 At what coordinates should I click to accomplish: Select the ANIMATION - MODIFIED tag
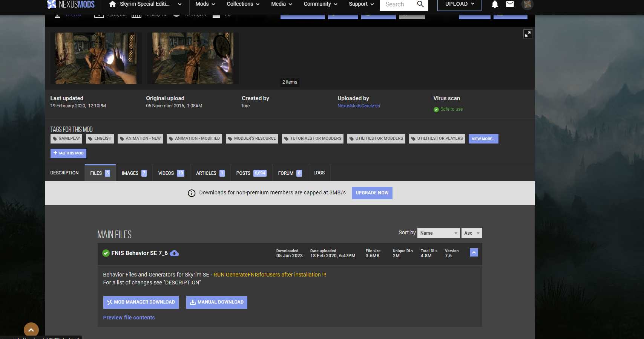[x=194, y=139]
